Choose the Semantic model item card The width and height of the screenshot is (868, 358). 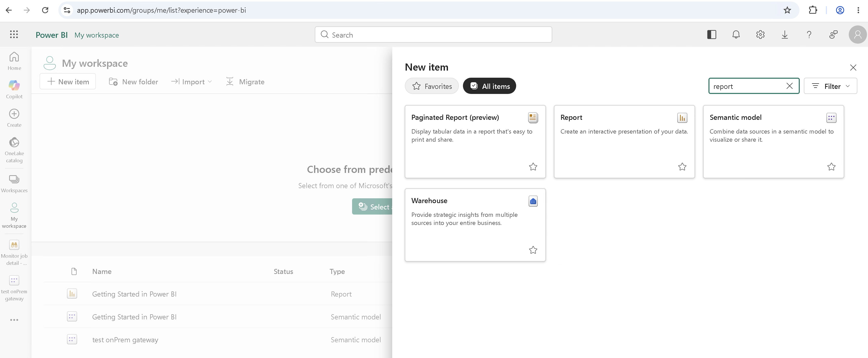click(773, 142)
